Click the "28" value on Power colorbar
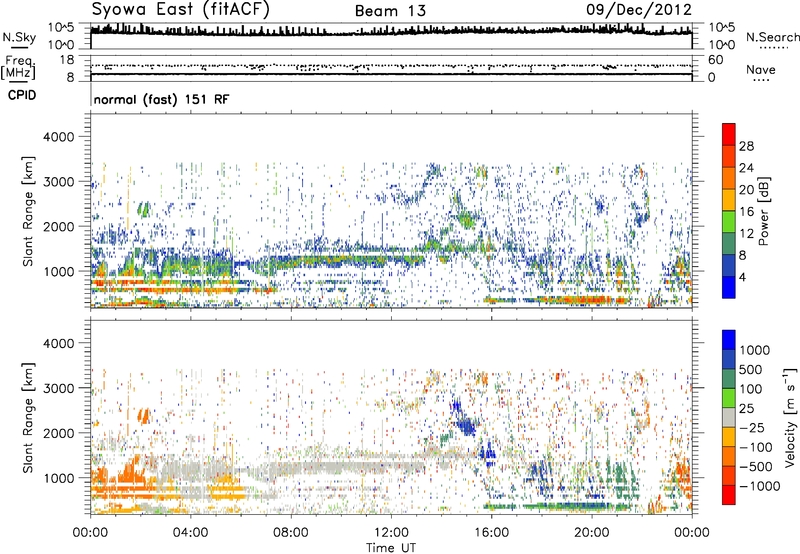Image resolution: width=800 pixels, height=554 pixels. click(x=746, y=146)
